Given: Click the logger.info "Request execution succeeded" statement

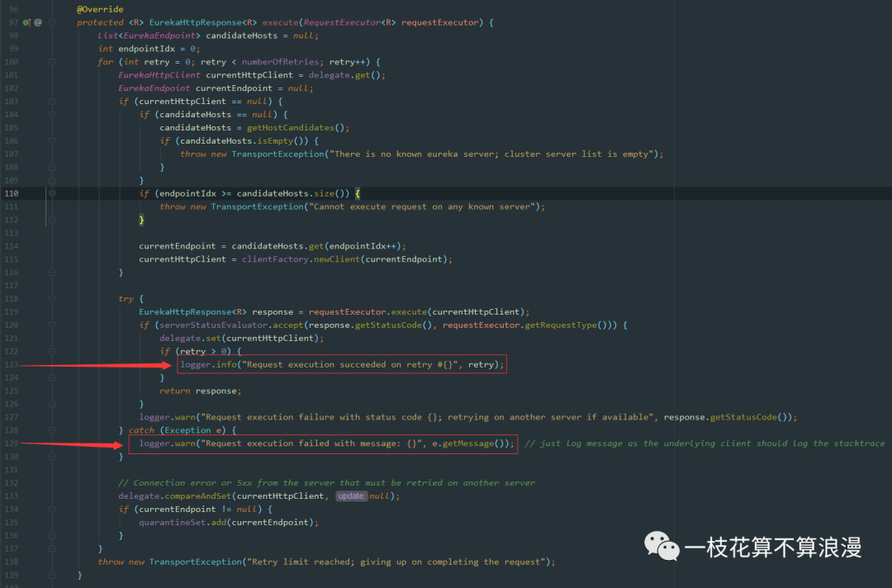Looking at the screenshot, I should (342, 364).
